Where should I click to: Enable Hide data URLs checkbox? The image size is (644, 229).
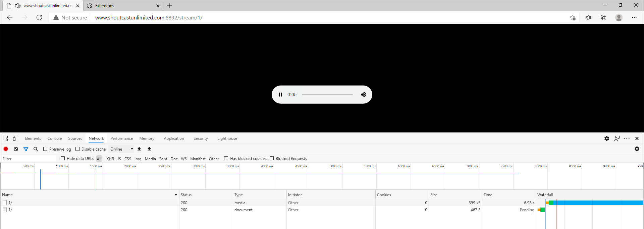click(x=63, y=158)
